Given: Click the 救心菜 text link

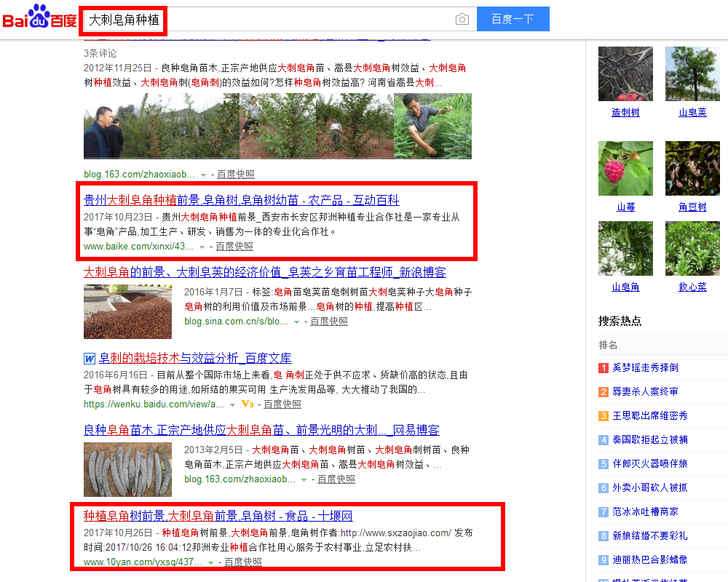Looking at the screenshot, I should coord(692,287).
